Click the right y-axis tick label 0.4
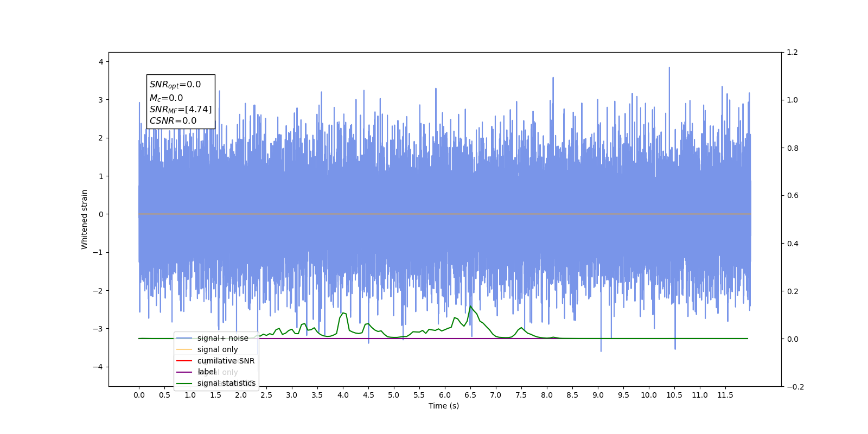The height and width of the screenshot is (434, 868). pyautogui.click(x=793, y=244)
